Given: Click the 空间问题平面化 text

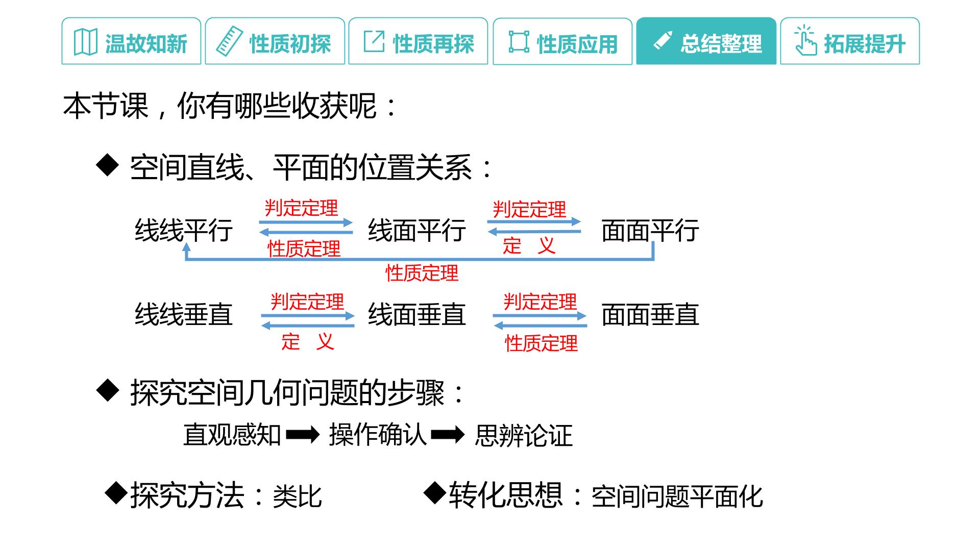Looking at the screenshot, I should pyautogui.click(x=677, y=496).
